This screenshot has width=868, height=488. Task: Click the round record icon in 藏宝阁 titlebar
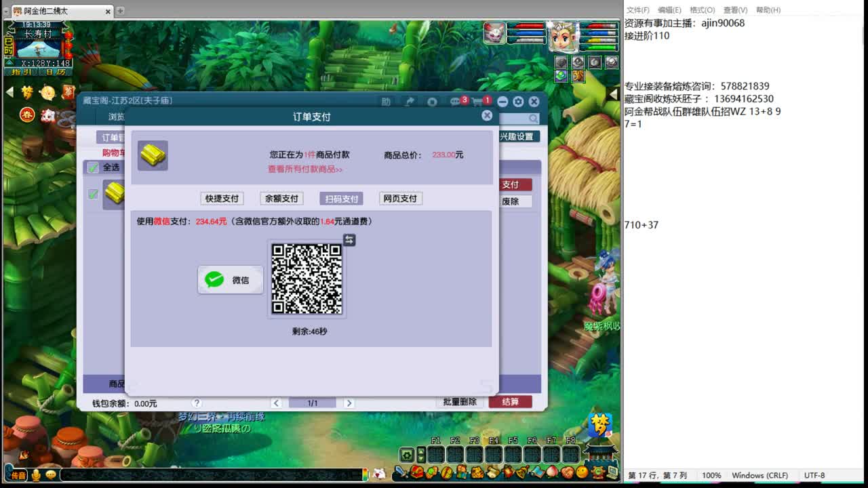click(x=432, y=102)
